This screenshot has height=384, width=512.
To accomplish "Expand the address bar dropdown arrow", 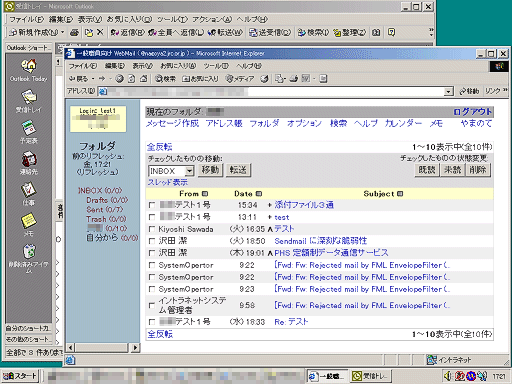I will coord(449,91).
